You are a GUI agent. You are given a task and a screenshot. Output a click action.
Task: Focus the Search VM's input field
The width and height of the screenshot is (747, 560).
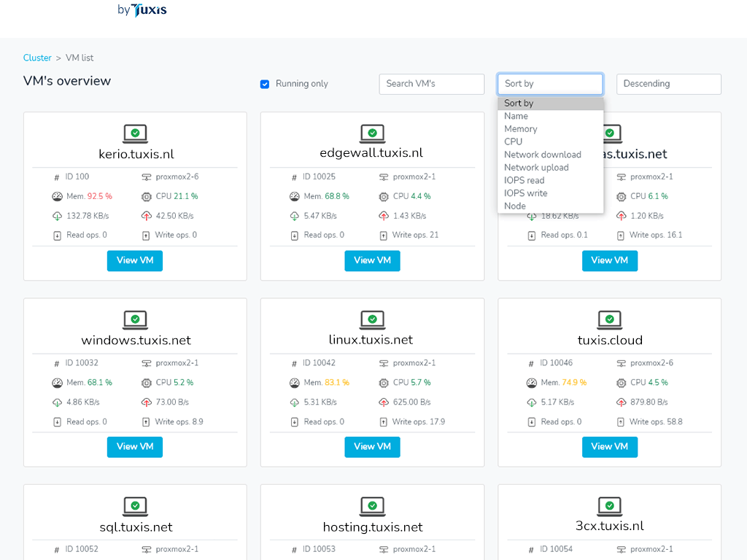432,84
